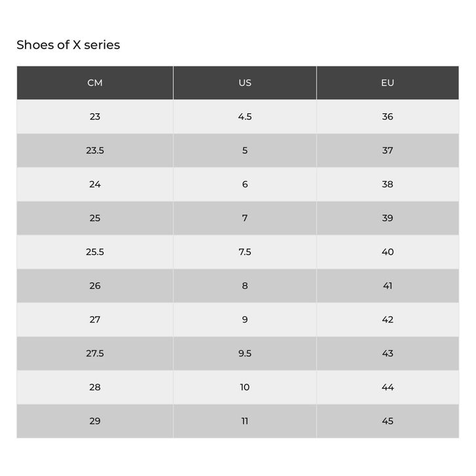Click the 27.5 CM cell
The height and width of the screenshot is (476, 476).
[x=95, y=353]
